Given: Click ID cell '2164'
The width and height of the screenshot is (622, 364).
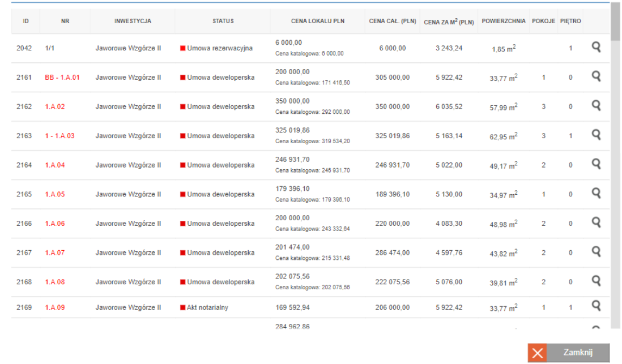Looking at the screenshot, I should 24,165.
